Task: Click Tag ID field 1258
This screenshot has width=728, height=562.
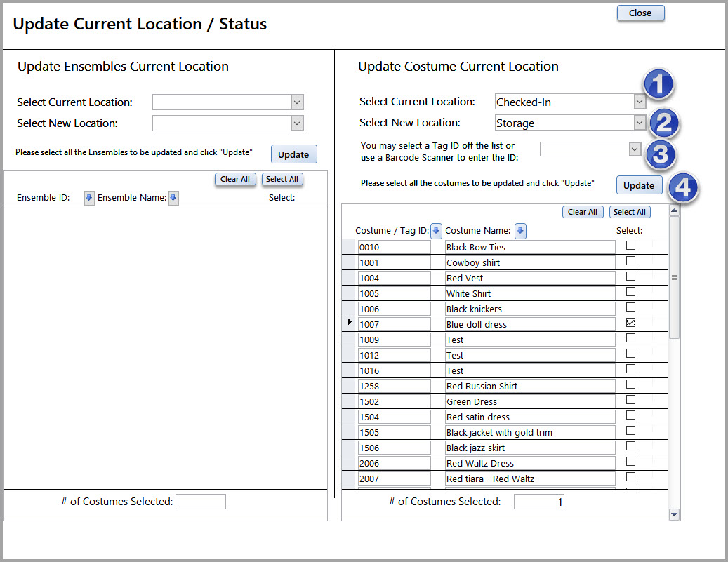Action: 394,386
